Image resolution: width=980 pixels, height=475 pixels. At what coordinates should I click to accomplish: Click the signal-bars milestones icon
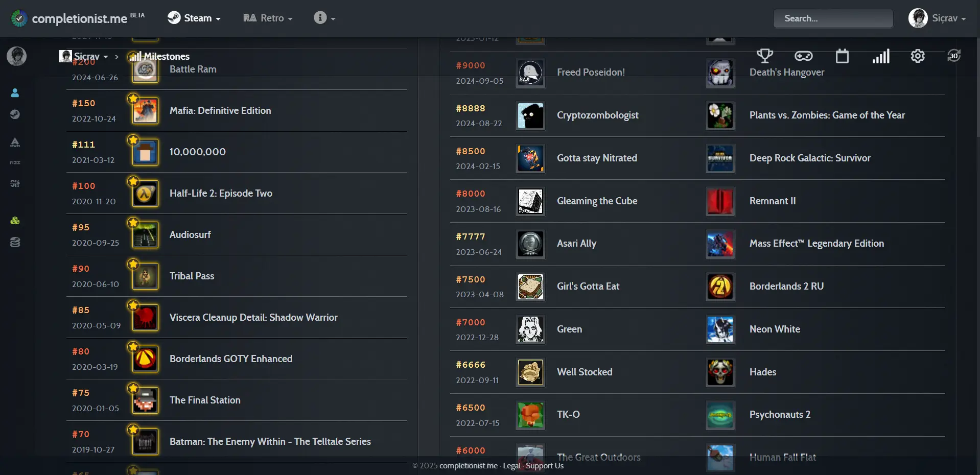click(880, 56)
